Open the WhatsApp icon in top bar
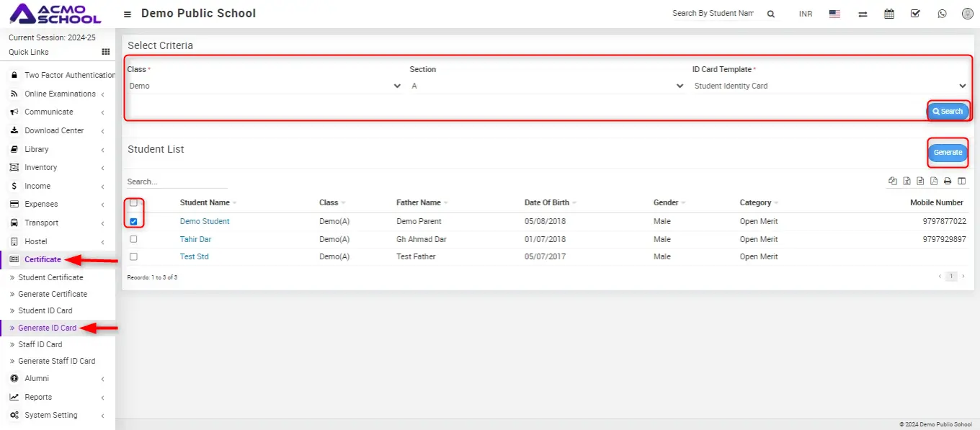 click(x=942, y=14)
